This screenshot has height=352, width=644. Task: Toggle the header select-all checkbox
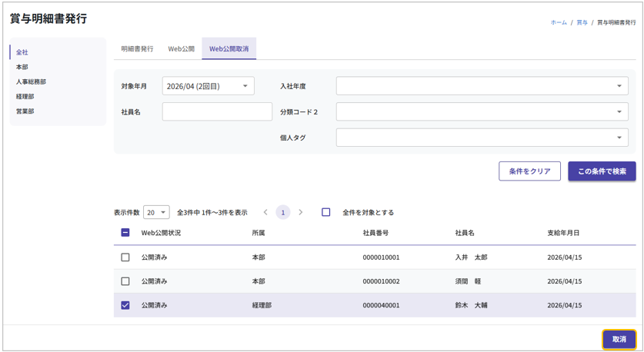(x=125, y=233)
